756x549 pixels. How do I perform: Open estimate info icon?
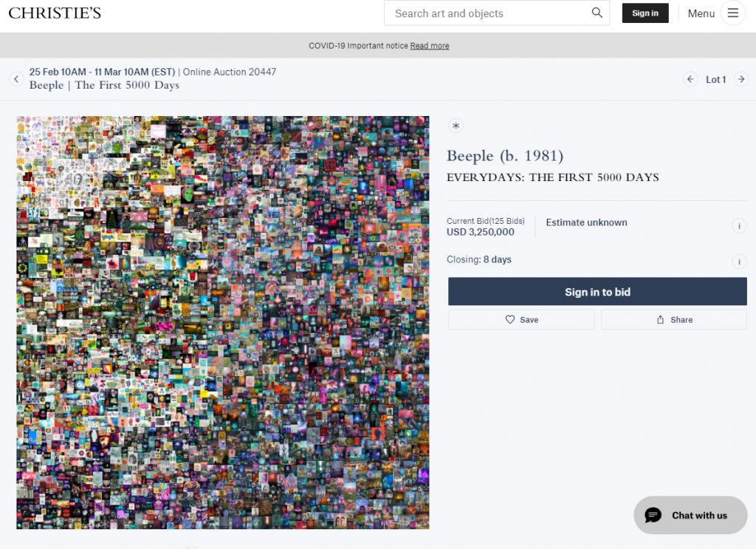[739, 226]
